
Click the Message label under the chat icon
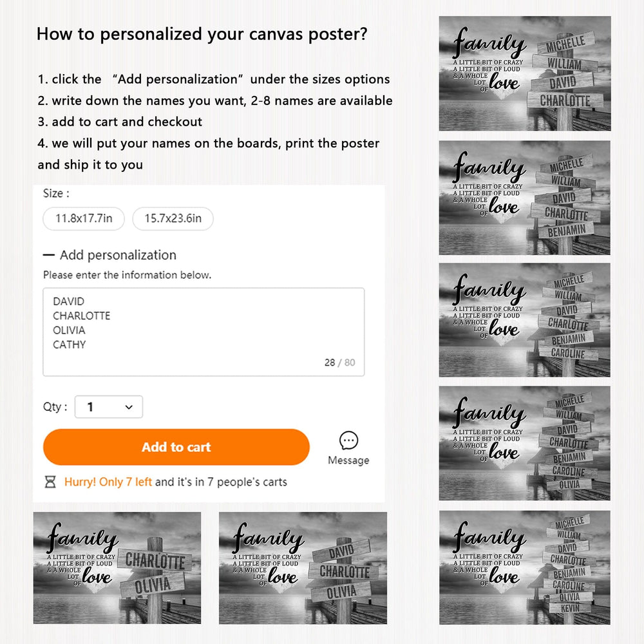tap(348, 460)
